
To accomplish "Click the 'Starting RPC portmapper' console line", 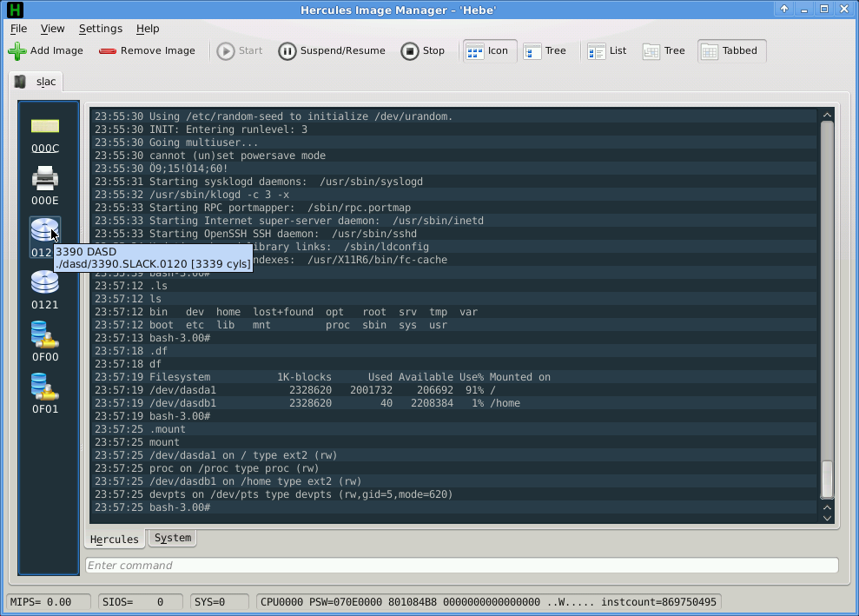I will pos(455,208).
